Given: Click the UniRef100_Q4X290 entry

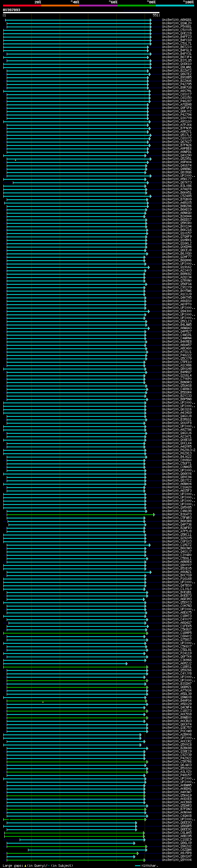Looking at the screenshot, I should [x=176, y=155].
